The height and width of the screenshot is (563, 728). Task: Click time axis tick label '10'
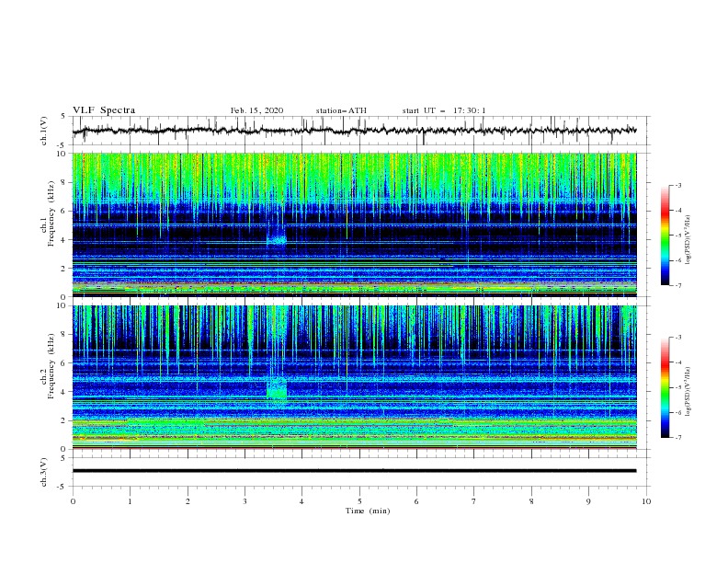pos(646,501)
